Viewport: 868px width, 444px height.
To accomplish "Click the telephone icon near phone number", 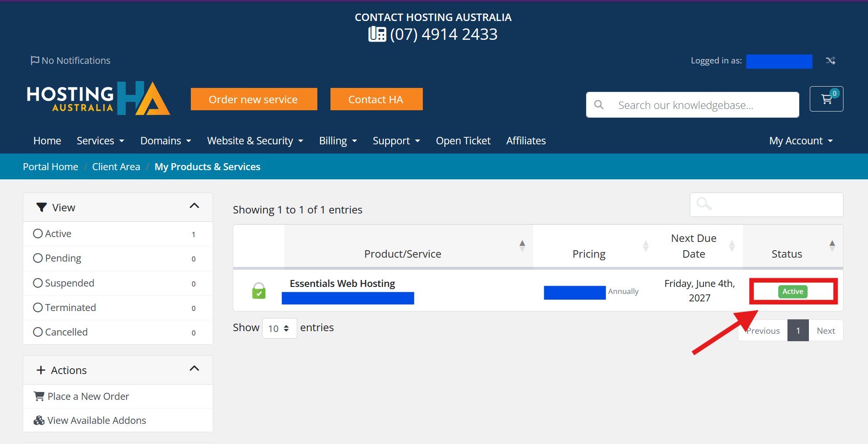I will coord(377,34).
